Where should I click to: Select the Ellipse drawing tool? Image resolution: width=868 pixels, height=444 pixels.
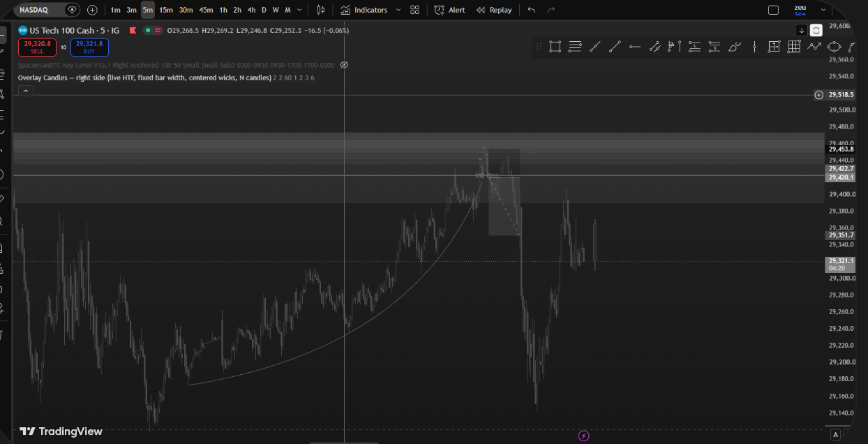pos(834,47)
